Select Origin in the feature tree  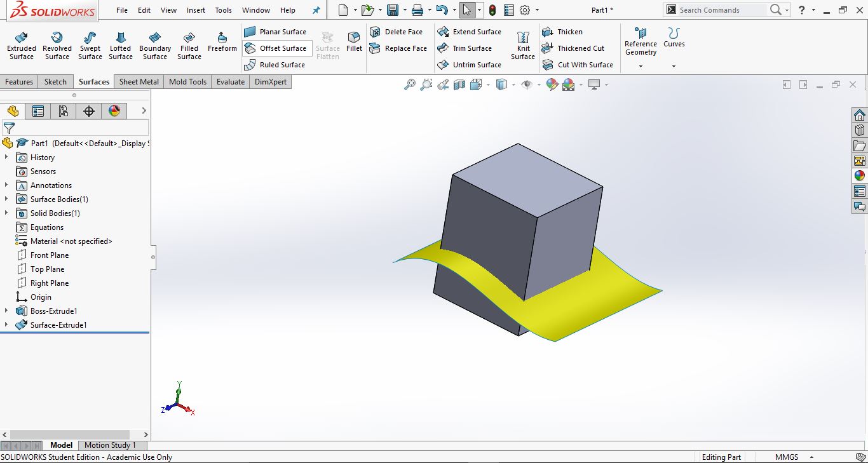point(41,297)
